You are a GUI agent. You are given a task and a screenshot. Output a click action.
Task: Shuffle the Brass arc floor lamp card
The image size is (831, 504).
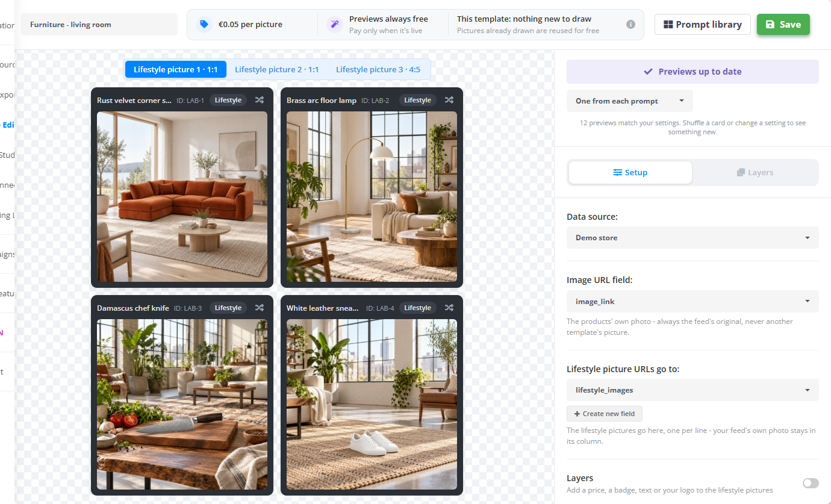[449, 101]
